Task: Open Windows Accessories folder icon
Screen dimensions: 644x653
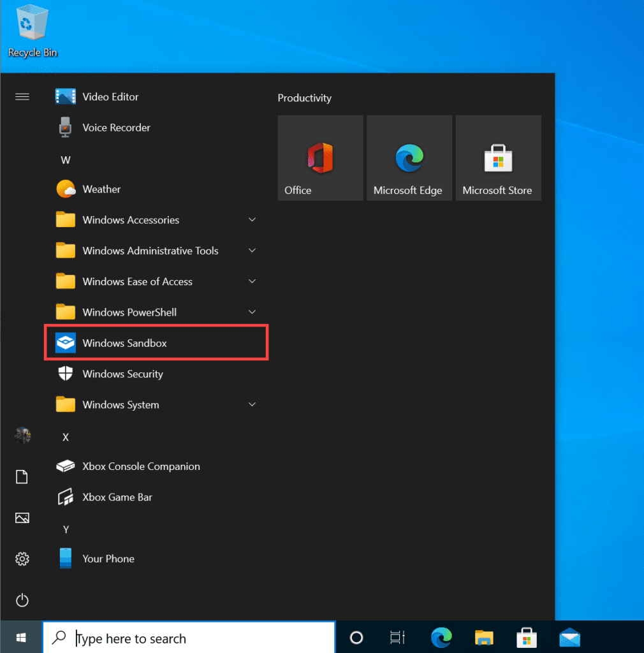Action: (66, 219)
